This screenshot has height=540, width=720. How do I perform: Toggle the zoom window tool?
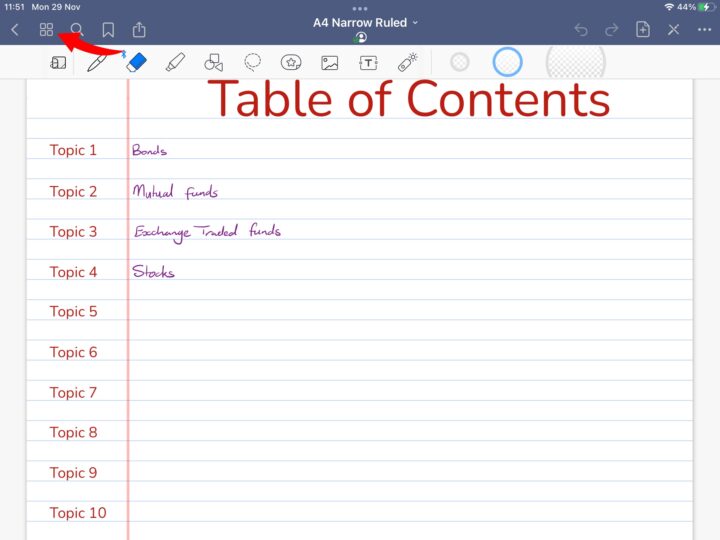(58, 63)
